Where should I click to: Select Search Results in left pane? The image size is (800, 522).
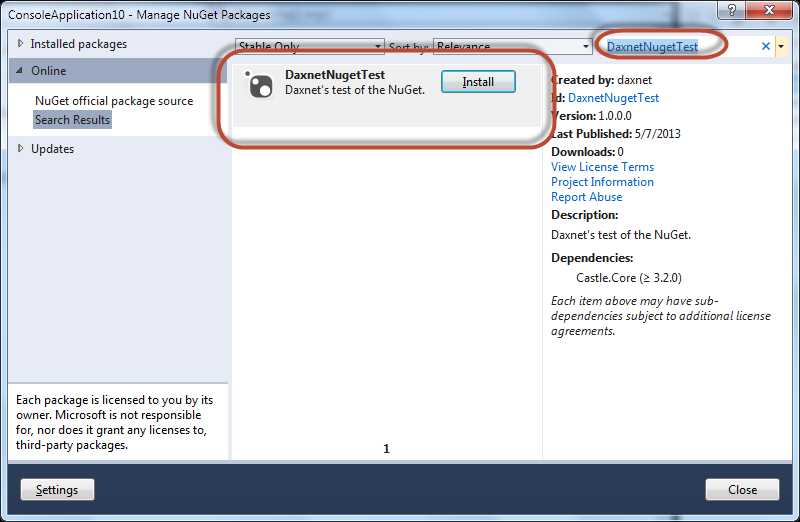coord(72,120)
